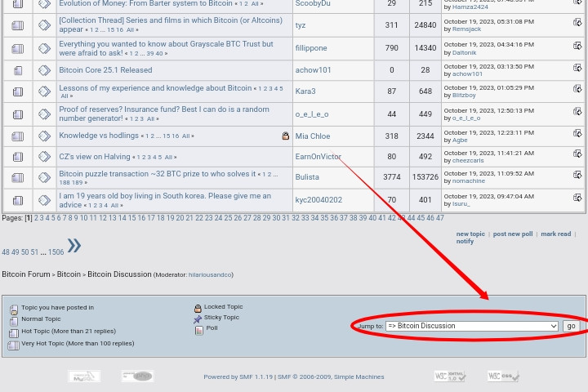Open Collection Thread Series and films topic
The image size is (588, 392).
pyautogui.click(x=171, y=24)
